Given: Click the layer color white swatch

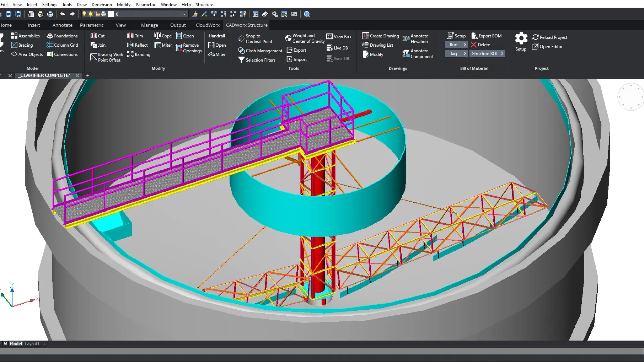Looking at the screenshot, I should point(111,14).
